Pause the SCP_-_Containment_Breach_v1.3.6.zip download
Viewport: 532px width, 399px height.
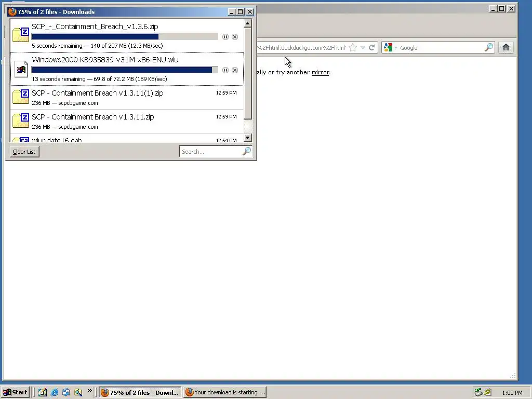click(225, 37)
